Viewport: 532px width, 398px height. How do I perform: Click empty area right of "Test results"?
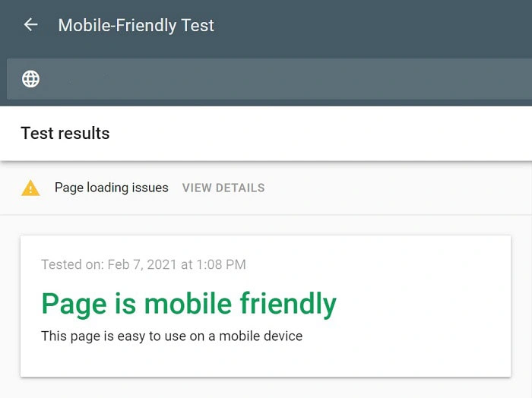[x=319, y=134]
